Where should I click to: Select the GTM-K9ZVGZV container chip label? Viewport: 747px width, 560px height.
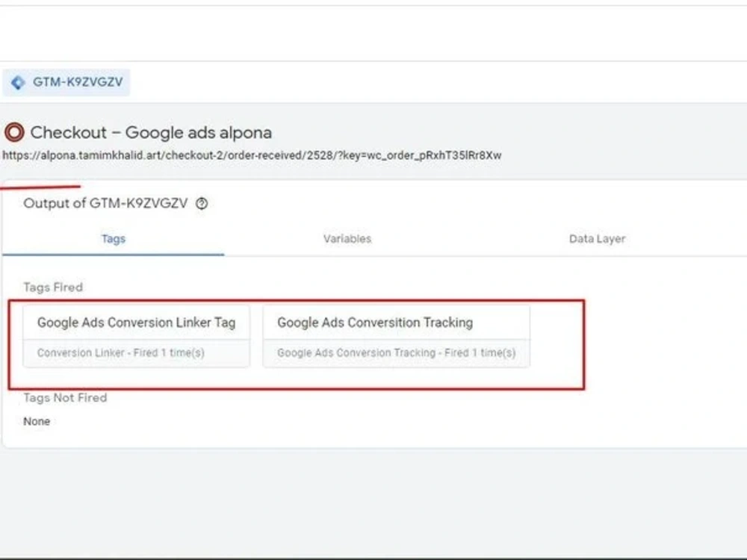pos(78,82)
